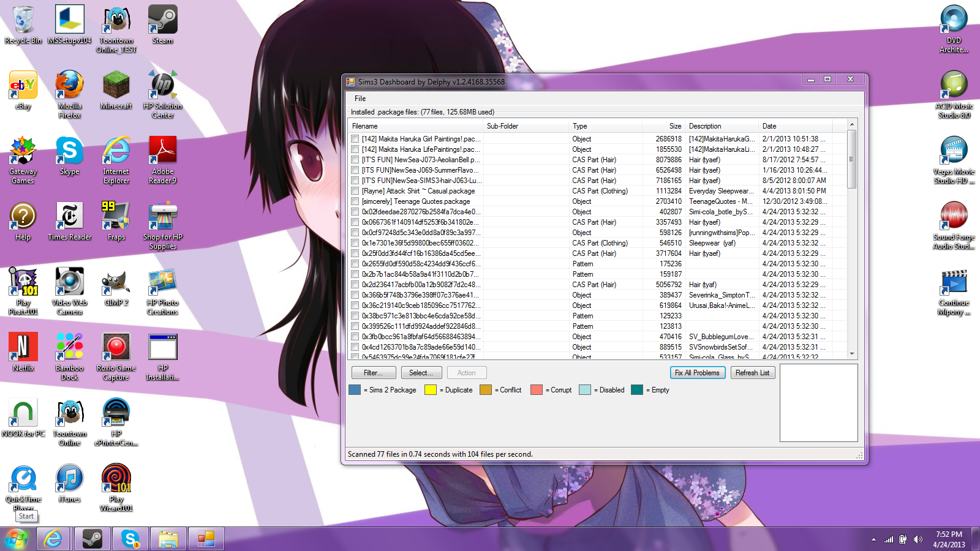Sort list by Description column header
This screenshot has height=551, width=980.
pos(722,126)
